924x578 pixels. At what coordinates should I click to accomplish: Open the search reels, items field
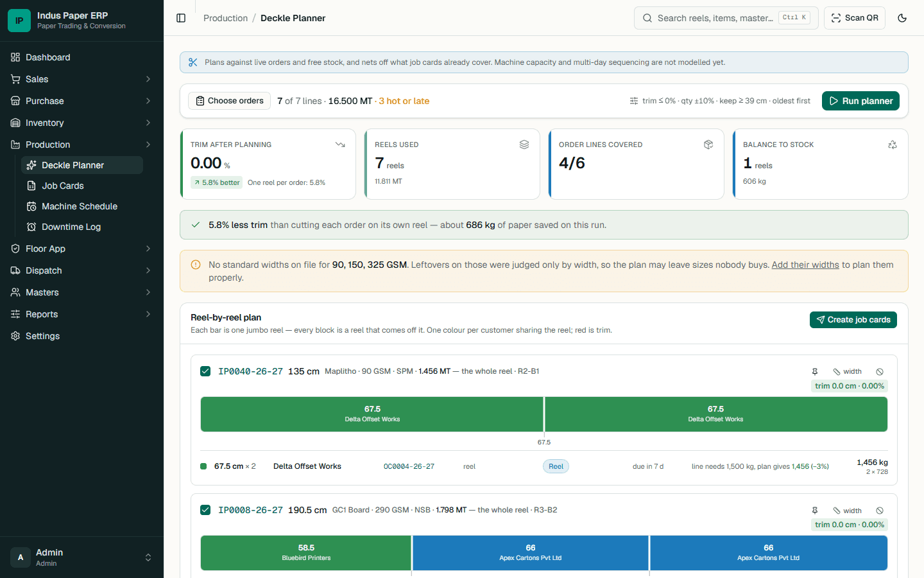726,18
